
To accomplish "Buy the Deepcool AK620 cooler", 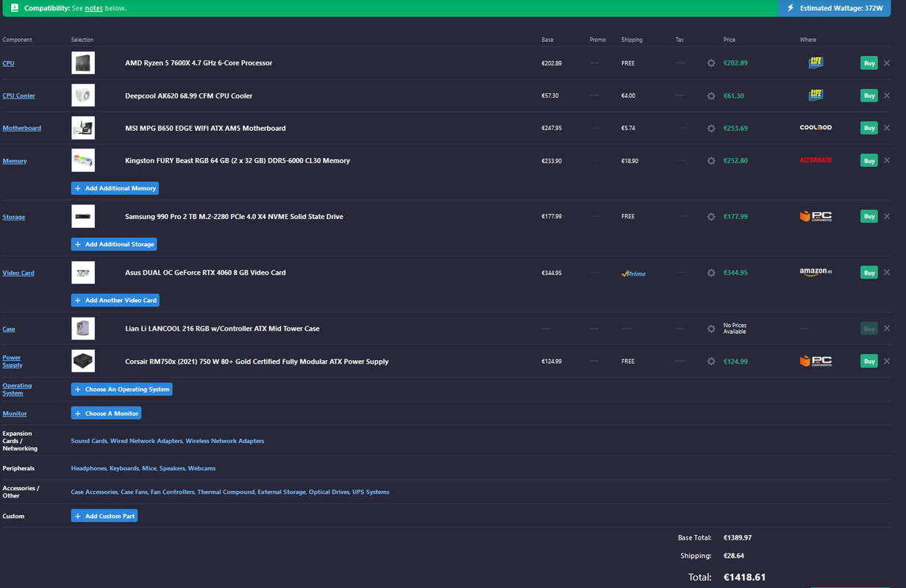I will [x=869, y=96].
